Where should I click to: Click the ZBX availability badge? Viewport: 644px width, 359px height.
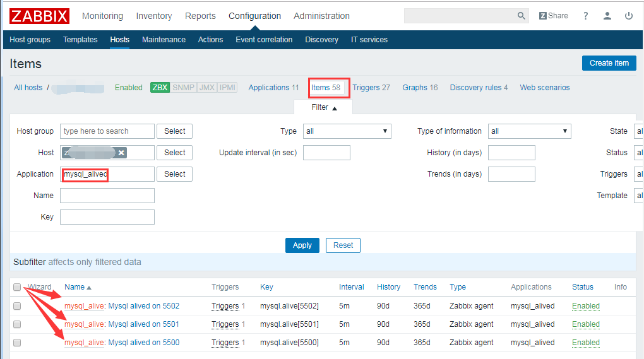(x=160, y=88)
